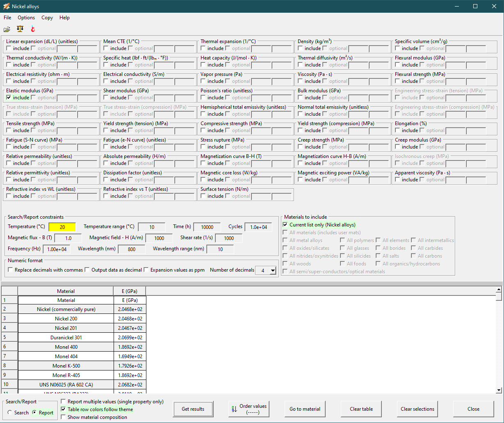Open the Number of decimals dropdown
504x423 pixels.
(273, 270)
